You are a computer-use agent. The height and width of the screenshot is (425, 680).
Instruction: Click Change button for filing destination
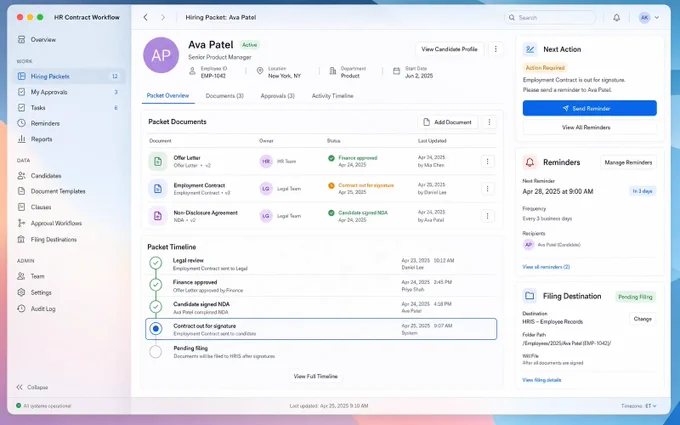(x=642, y=319)
